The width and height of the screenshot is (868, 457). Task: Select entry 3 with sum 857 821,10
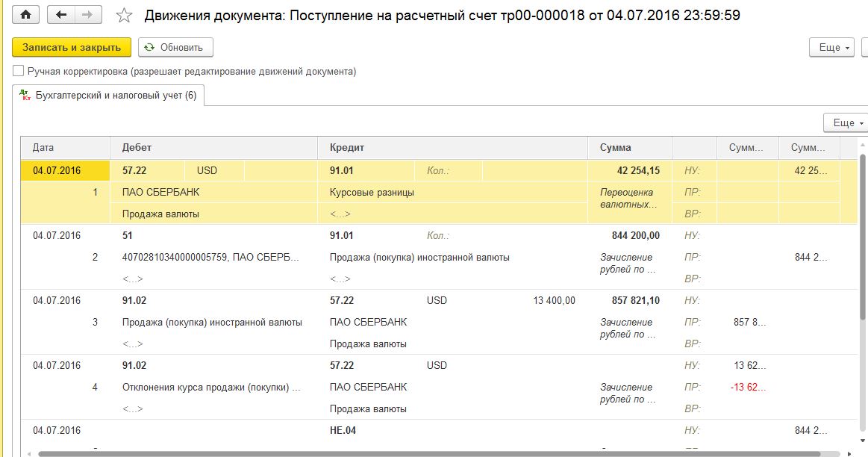[x=630, y=301]
